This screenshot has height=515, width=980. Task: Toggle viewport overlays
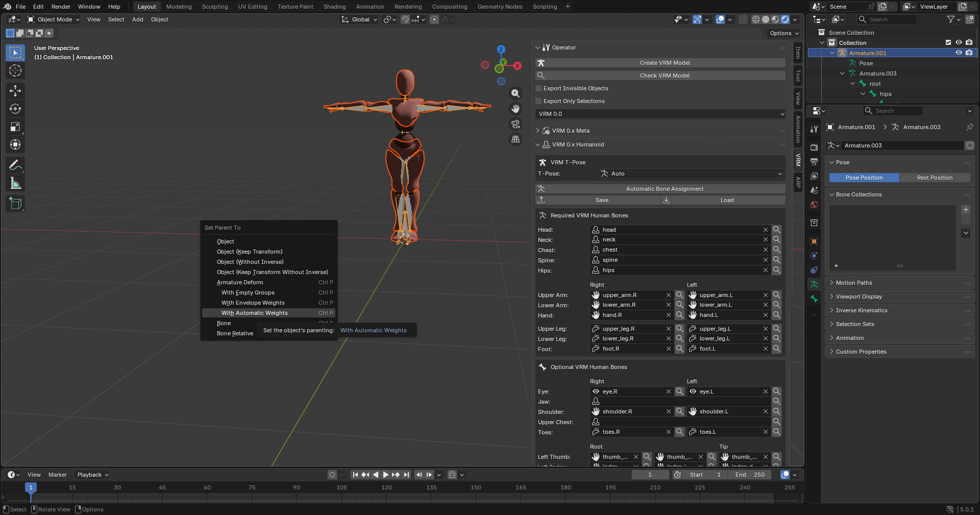720,19
